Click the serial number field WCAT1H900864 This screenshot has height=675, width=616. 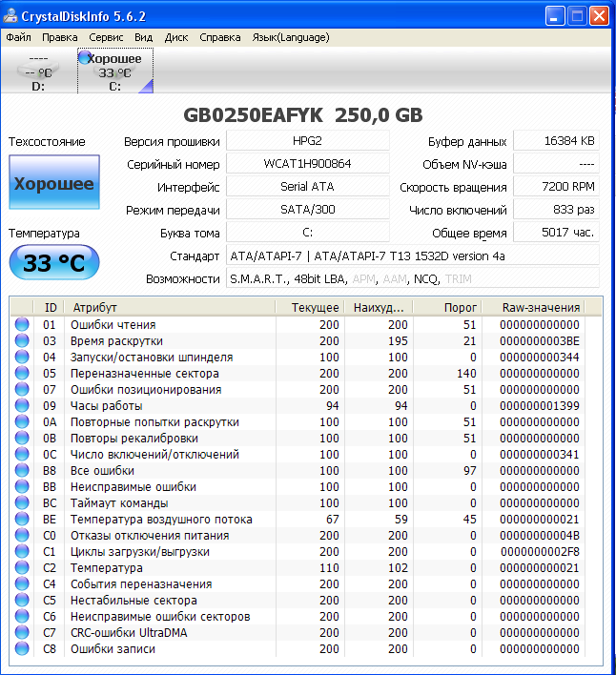307,164
